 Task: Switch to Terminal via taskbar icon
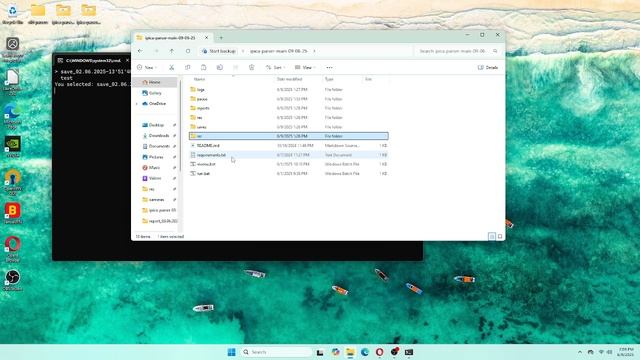click(x=409, y=352)
